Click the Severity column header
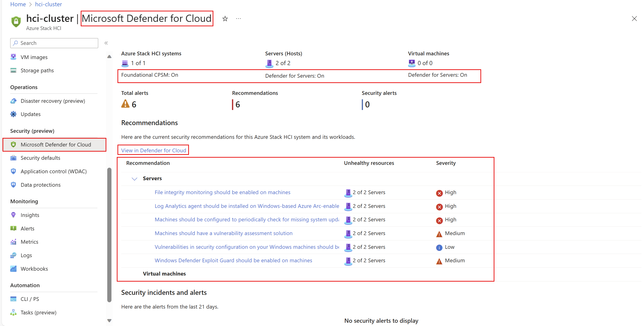Screen dimensions: 644x326 (446, 163)
